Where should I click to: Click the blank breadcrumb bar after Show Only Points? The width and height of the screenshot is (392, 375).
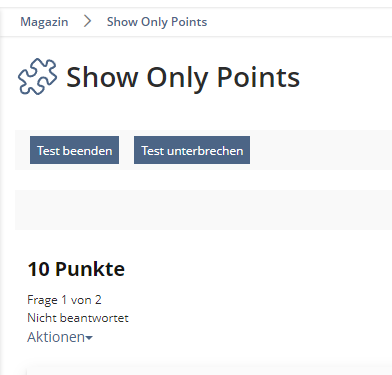tap(299, 22)
